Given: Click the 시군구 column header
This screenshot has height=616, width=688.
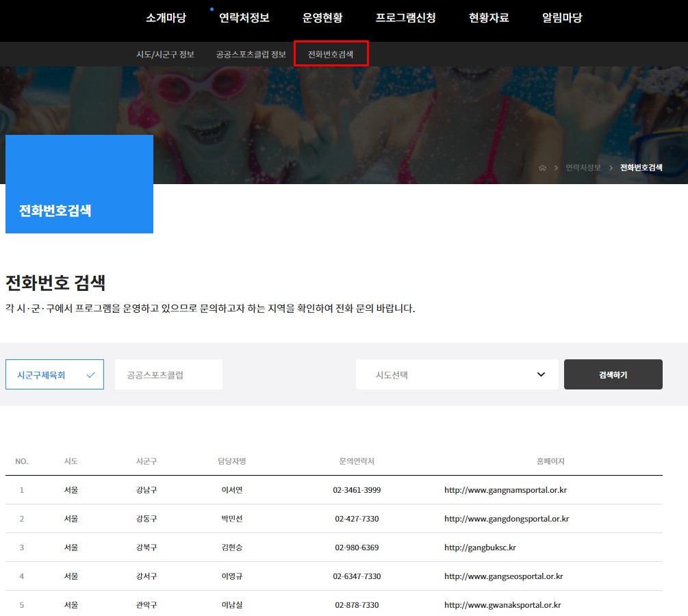Looking at the screenshot, I should pyautogui.click(x=146, y=461).
